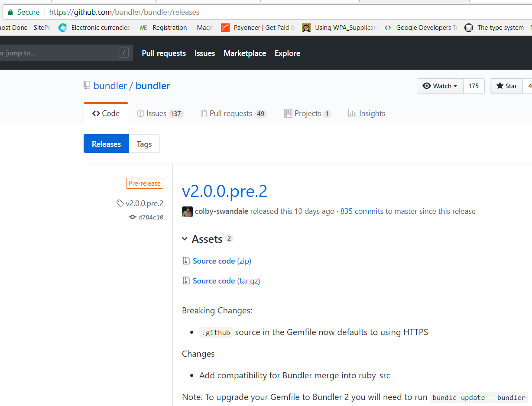532x406 pixels.
Task: Open the Payoneer bookmark icon
Action: coord(225,27)
